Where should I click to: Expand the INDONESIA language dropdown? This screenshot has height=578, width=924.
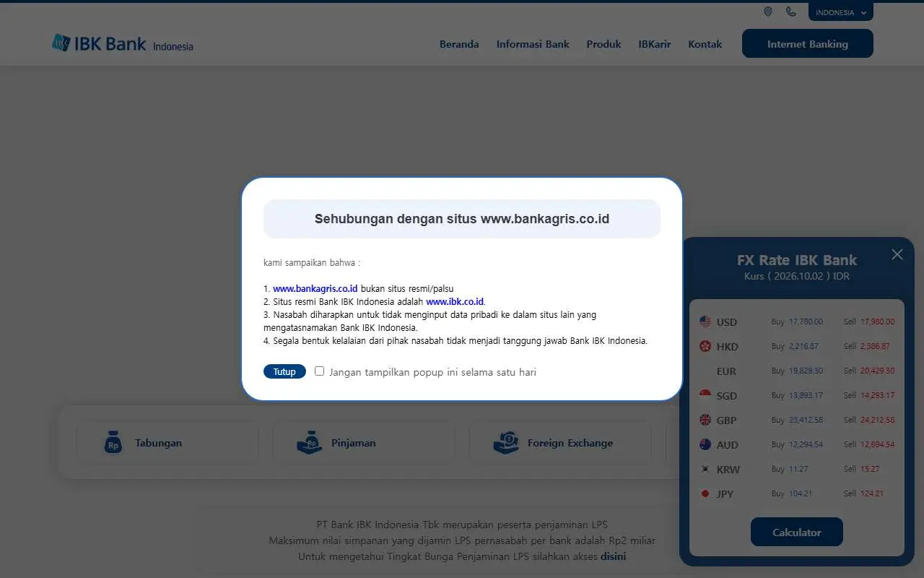(841, 12)
